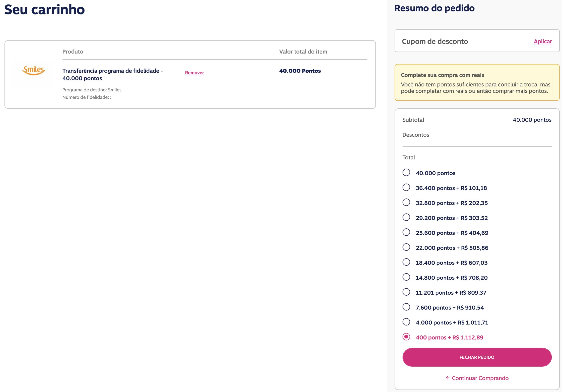Click the back arrow beside Continuar Comprando
Screen dimensions: 562x392
coord(448,378)
